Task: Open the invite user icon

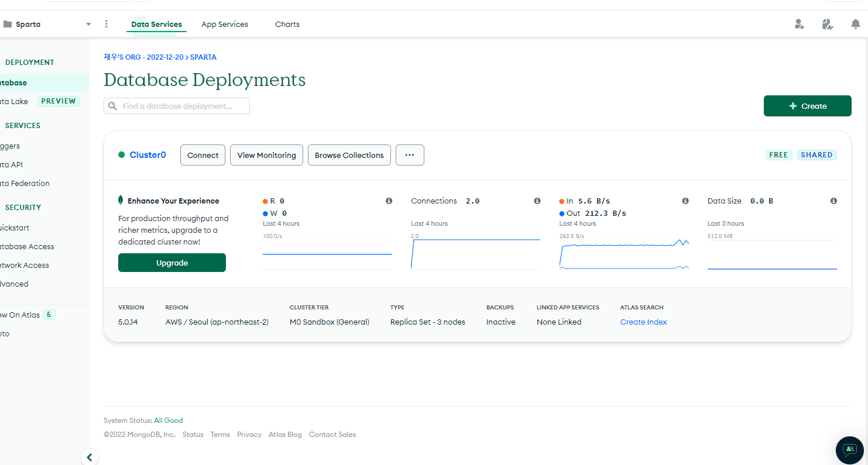Action: 799,24
